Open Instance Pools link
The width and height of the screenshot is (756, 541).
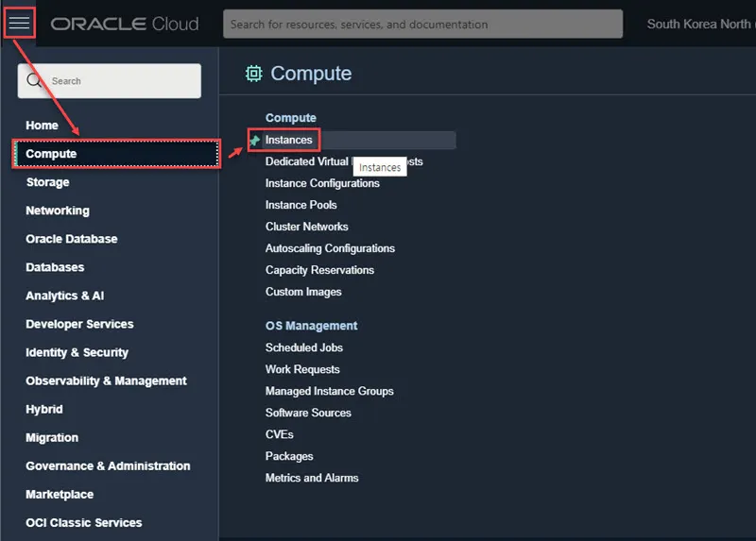pos(301,205)
